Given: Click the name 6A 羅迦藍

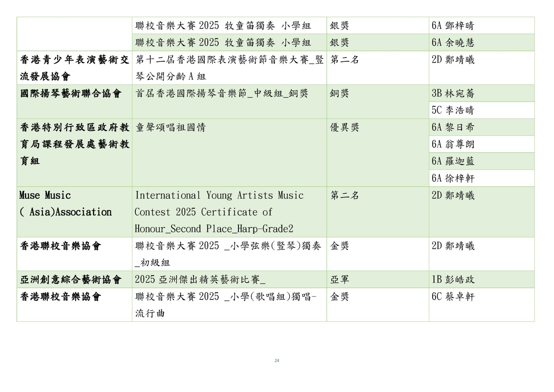Looking at the screenshot, I should (x=453, y=161).
